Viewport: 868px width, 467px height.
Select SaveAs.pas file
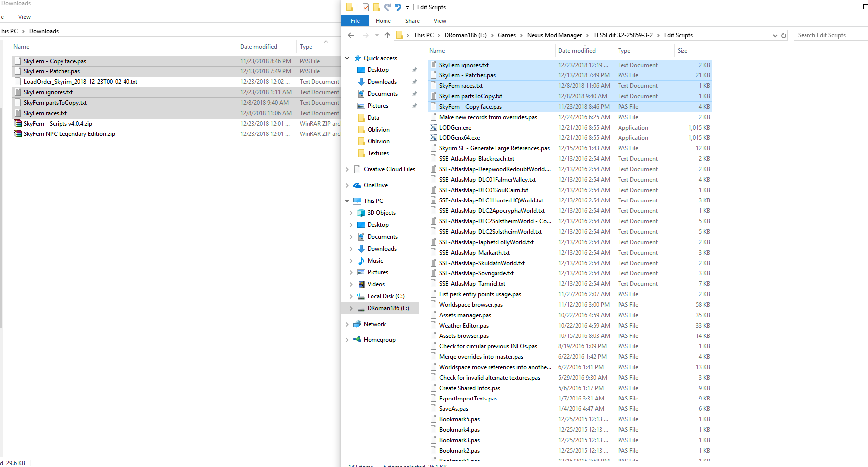click(453, 409)
